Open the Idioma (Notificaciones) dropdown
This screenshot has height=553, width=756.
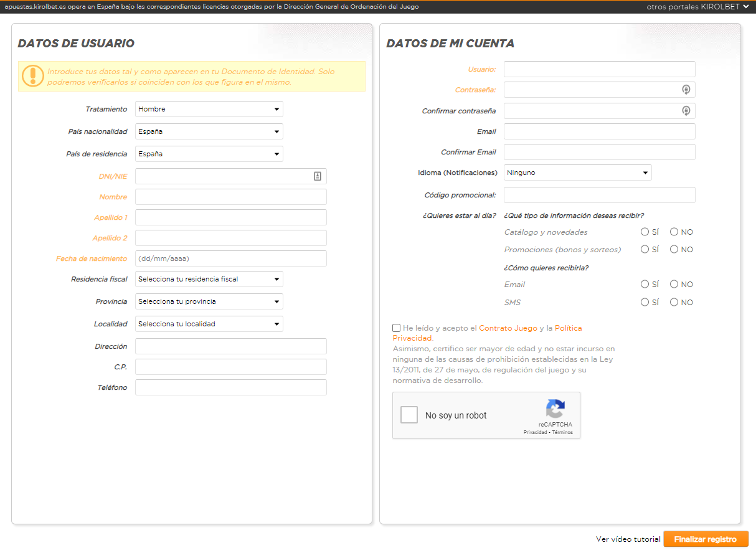point(577,173)
